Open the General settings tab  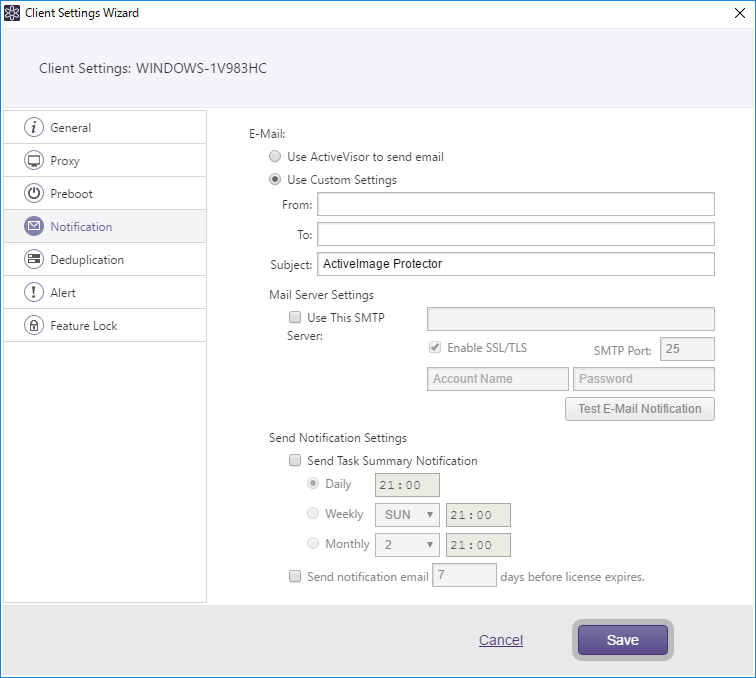(x=105, y=127)
